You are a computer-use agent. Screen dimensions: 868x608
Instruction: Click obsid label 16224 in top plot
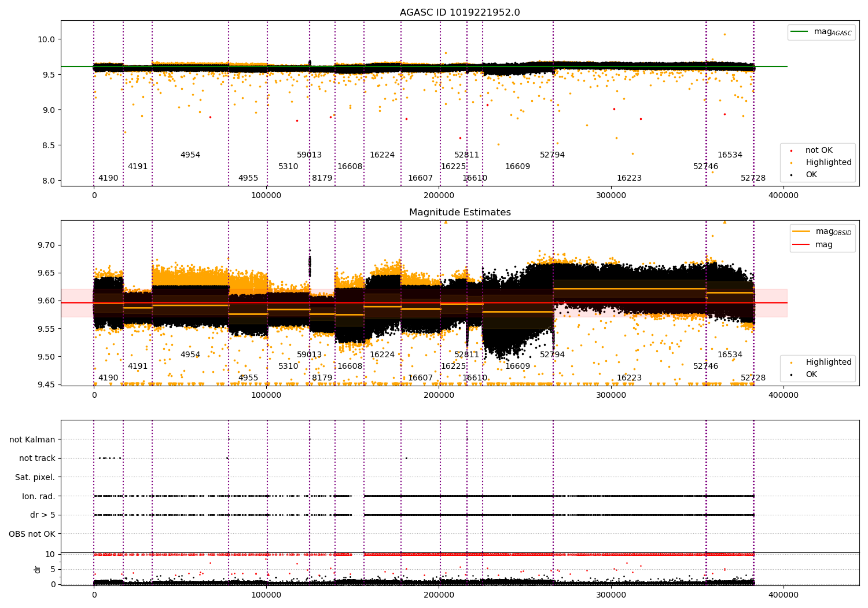coord(382,155)
